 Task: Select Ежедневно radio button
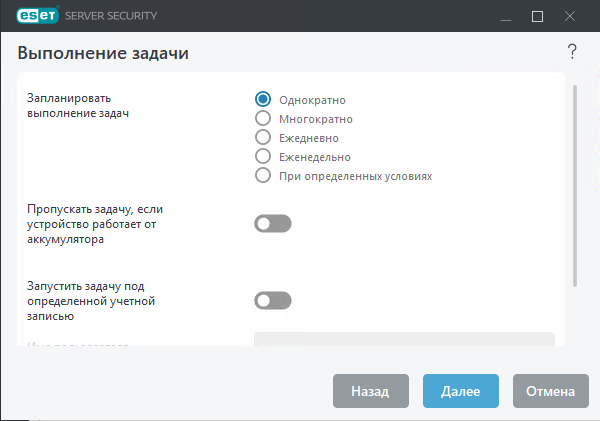click(263, 137)
